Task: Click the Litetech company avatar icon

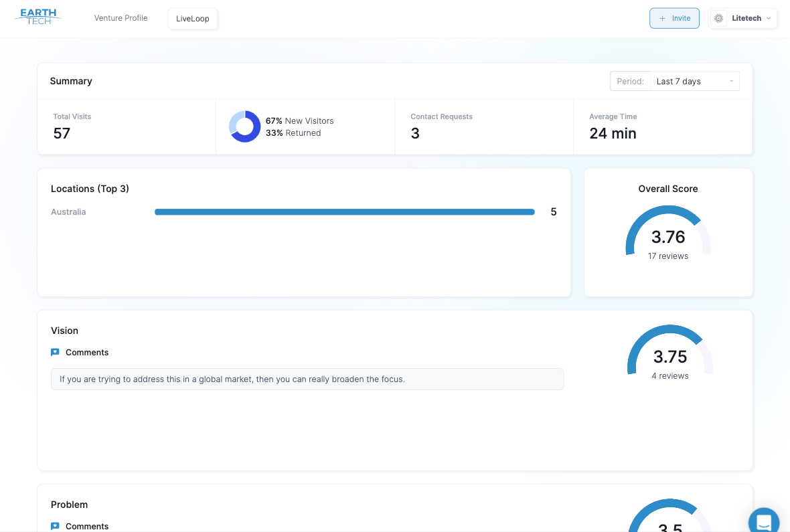Action: [719, 19]
